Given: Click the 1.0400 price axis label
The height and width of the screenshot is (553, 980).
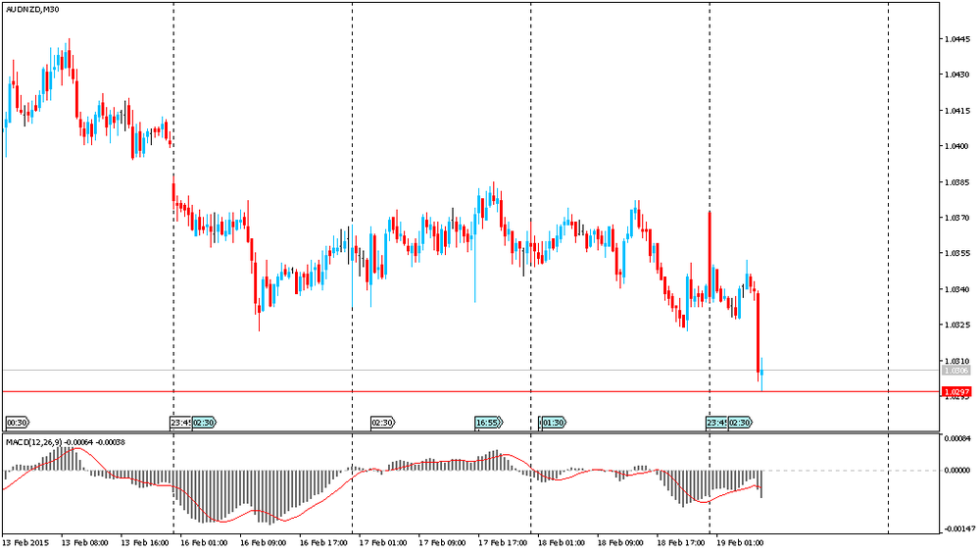Looking at the screenshot, I should pos(956,146).
